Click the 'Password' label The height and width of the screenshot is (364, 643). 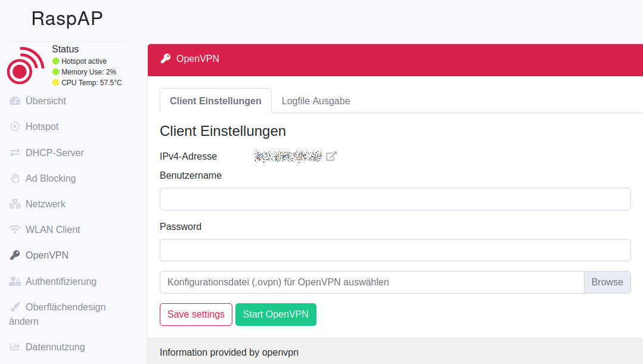pyautogui.click(x=181, y=226)
